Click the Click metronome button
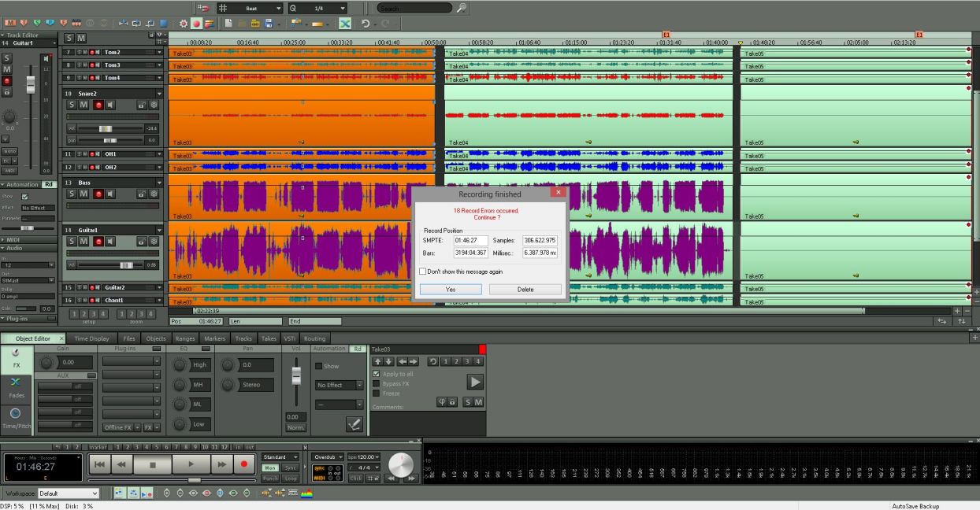This screenshot has width=980, height=510. 356,478
